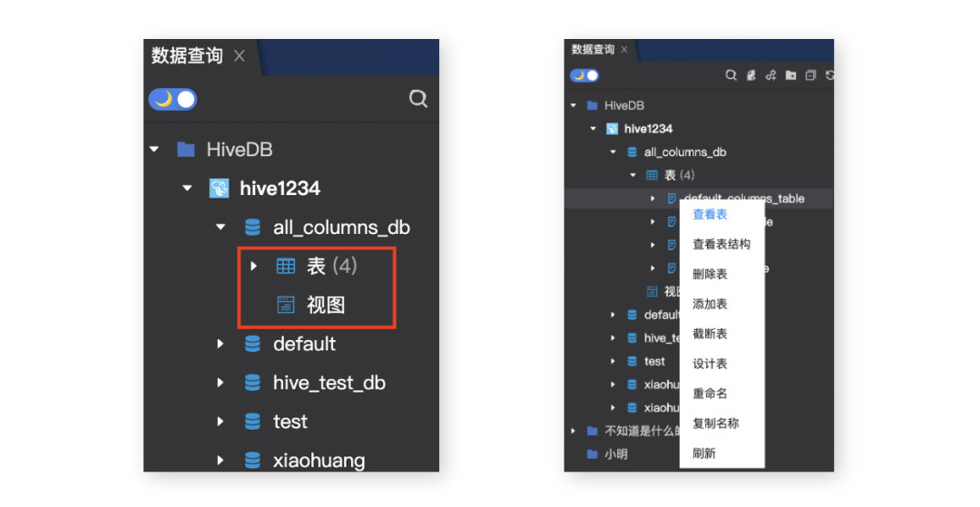The height and width of the screenshot is (507, 980).
Task: Select 重命名 in the context menu
Action: pos(710,394)
